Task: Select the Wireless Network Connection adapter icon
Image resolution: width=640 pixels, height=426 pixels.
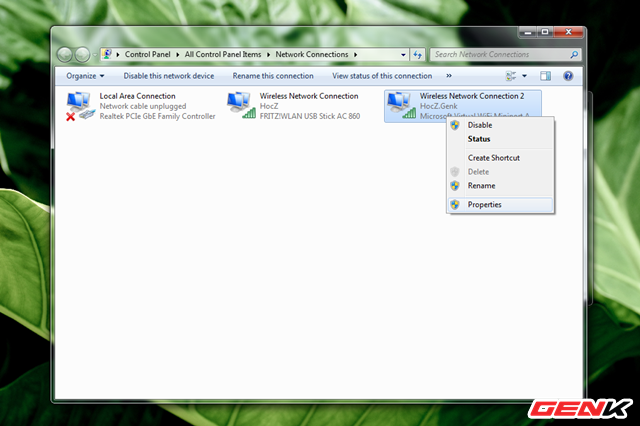Action: coord(240,103)
